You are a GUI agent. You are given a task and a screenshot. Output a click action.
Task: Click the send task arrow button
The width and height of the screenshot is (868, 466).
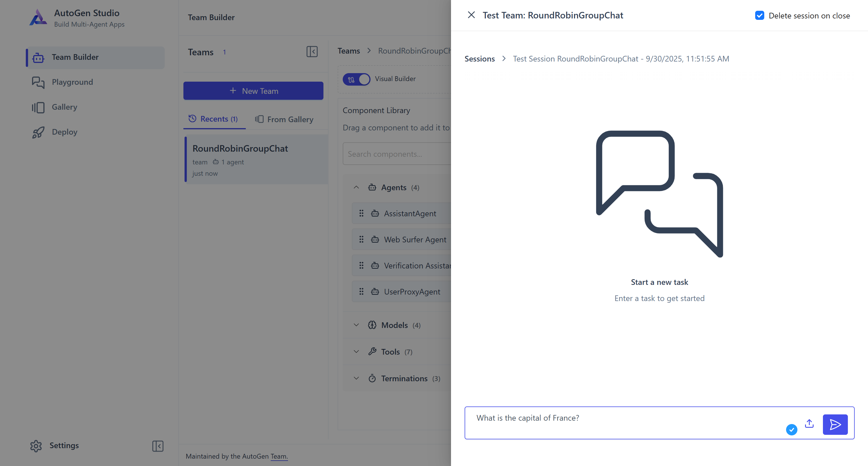835,425
